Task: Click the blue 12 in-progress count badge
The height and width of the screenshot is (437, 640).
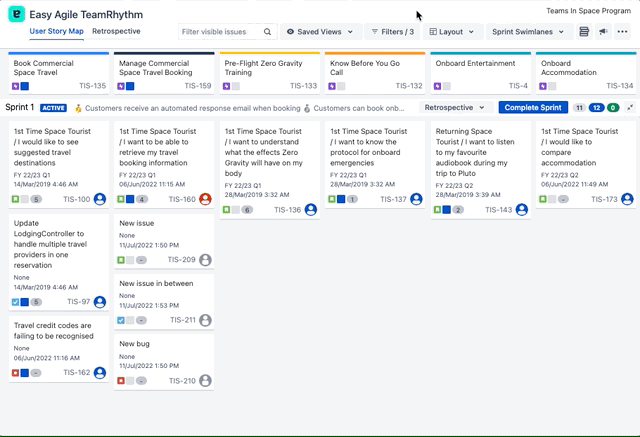Action: [x=596, y=108]
